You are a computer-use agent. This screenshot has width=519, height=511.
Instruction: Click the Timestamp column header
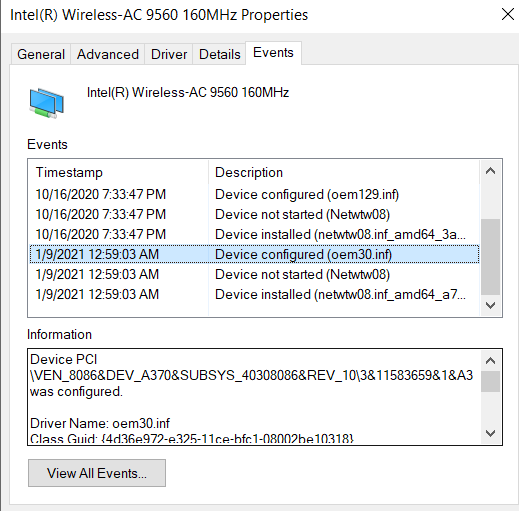tap(118, 172)
